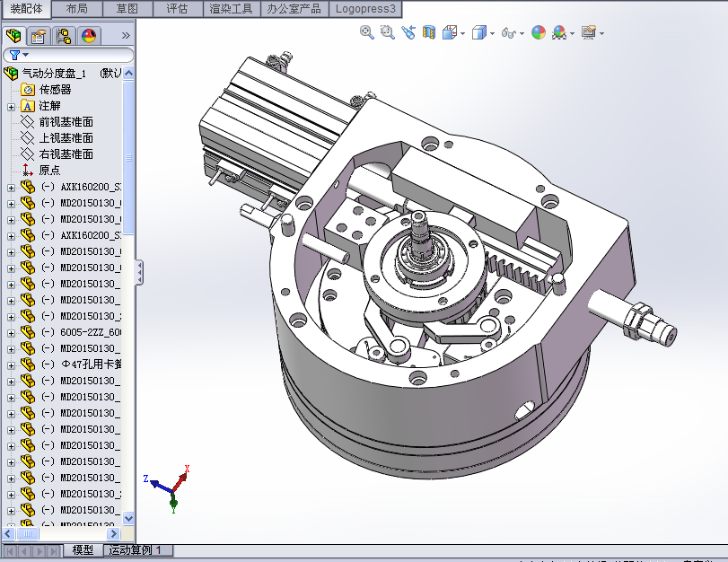Viewport: 728px width, 562px height.
Task: Select the Previous View icon
Action: 408,32
